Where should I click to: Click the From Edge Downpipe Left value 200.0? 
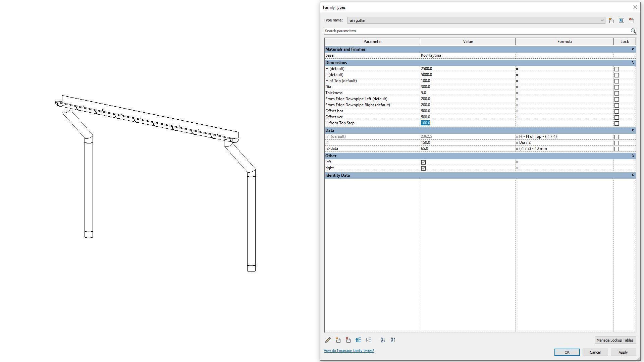(468, 99)
